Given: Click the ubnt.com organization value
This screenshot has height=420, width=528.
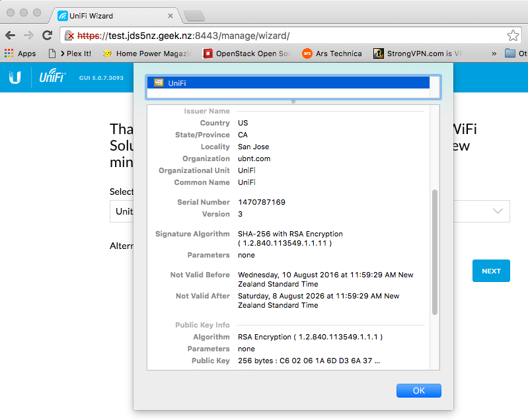Looking at the screenshot, I should point(254,158).
